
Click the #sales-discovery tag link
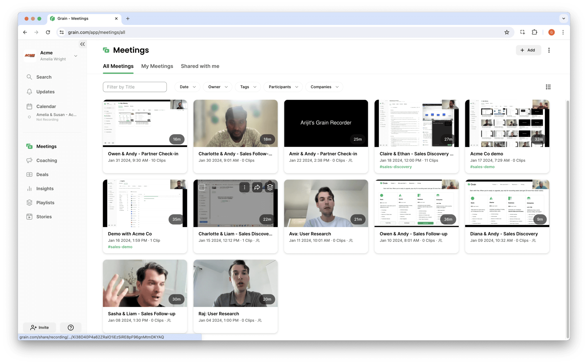tap(395, 167)
